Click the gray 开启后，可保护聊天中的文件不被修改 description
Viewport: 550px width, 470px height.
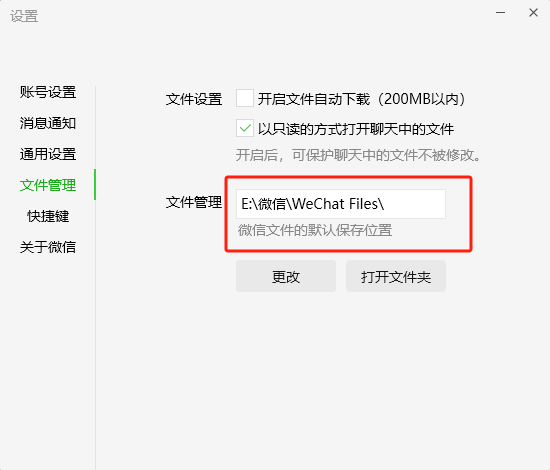pos(358,155)
